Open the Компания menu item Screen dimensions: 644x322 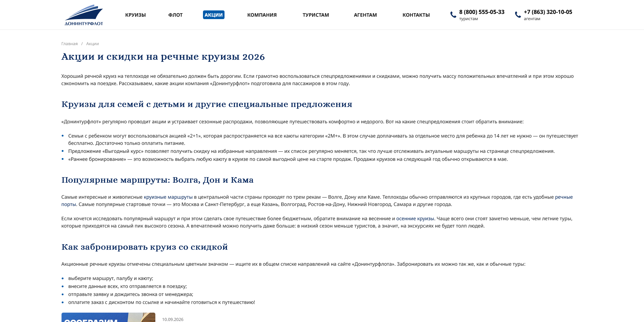[262, 15]
